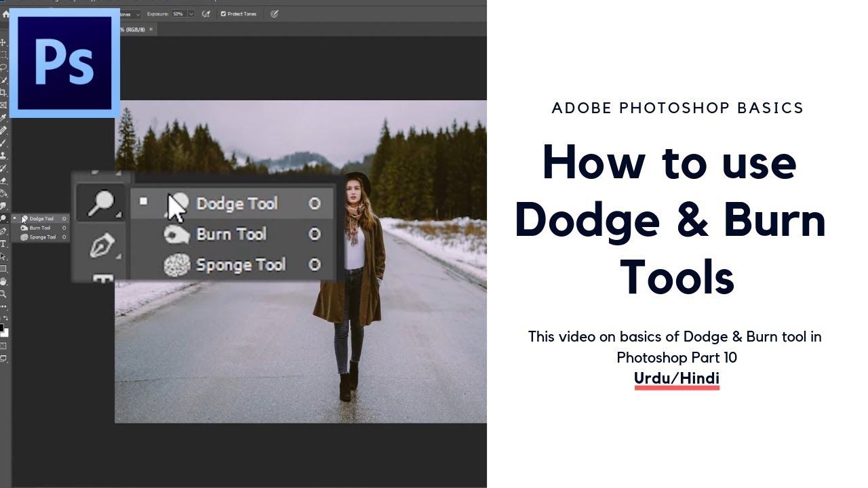The height and width of the screenshot is (488, 868).
Task: Click the black foreground color swatch
Action: [x=1, y=328]
